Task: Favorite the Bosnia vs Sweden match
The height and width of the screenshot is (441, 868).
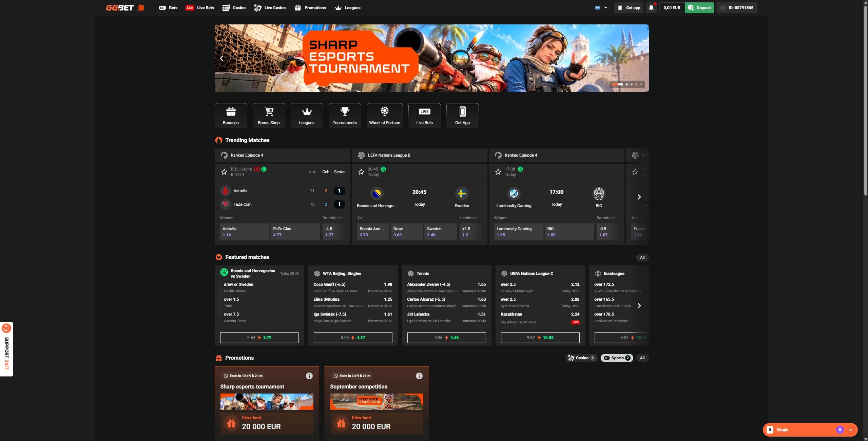Action: tap(361, 172)
